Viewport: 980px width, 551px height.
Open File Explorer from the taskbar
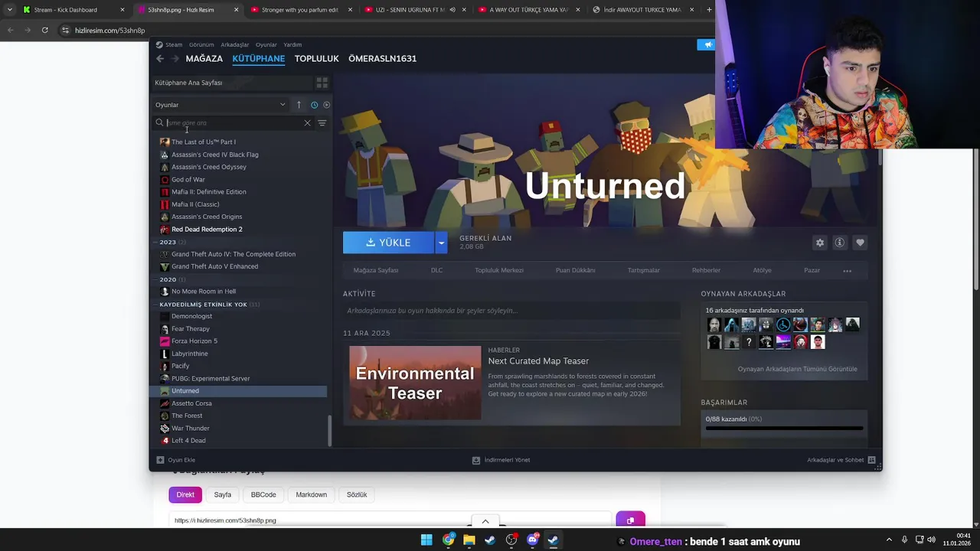469,540
